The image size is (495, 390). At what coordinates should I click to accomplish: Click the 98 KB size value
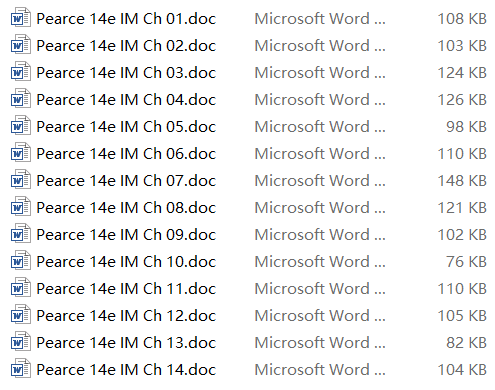pos(467,127)
